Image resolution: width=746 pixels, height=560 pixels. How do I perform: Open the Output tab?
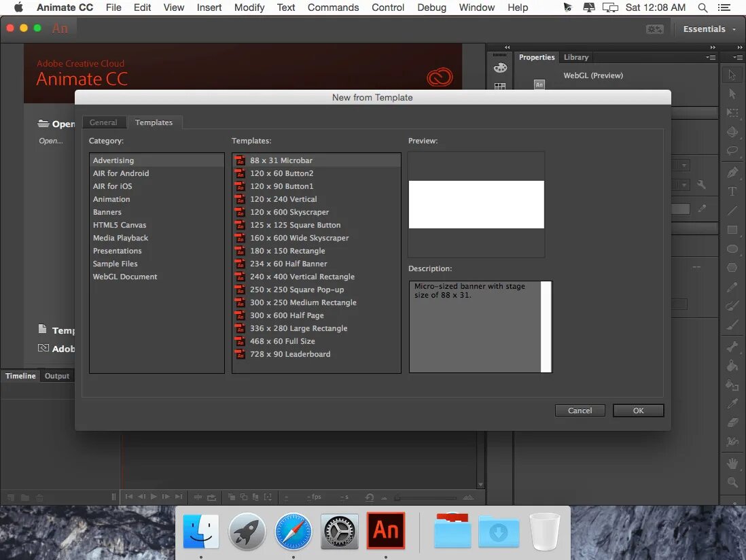pyautogui.click(x=57, y=376)
